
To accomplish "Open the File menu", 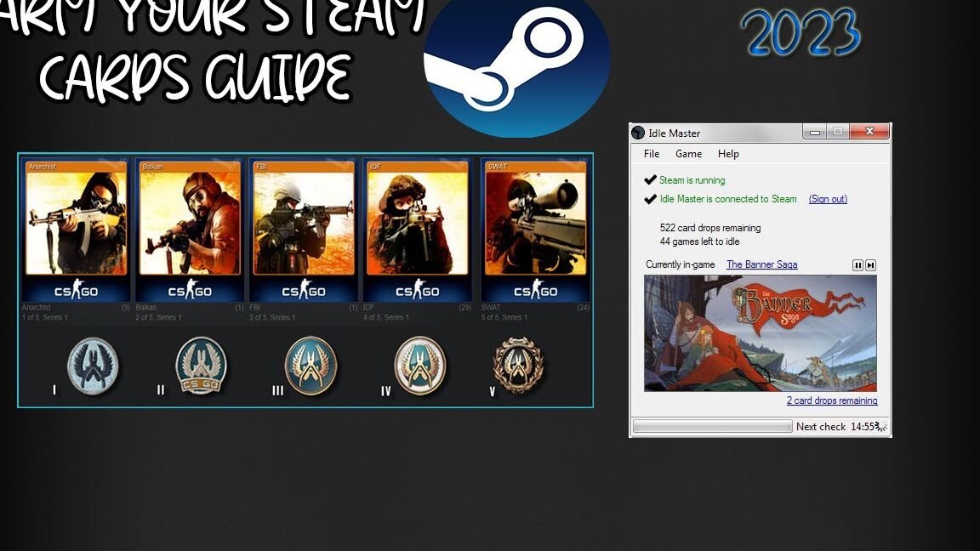I will point(652,154).
